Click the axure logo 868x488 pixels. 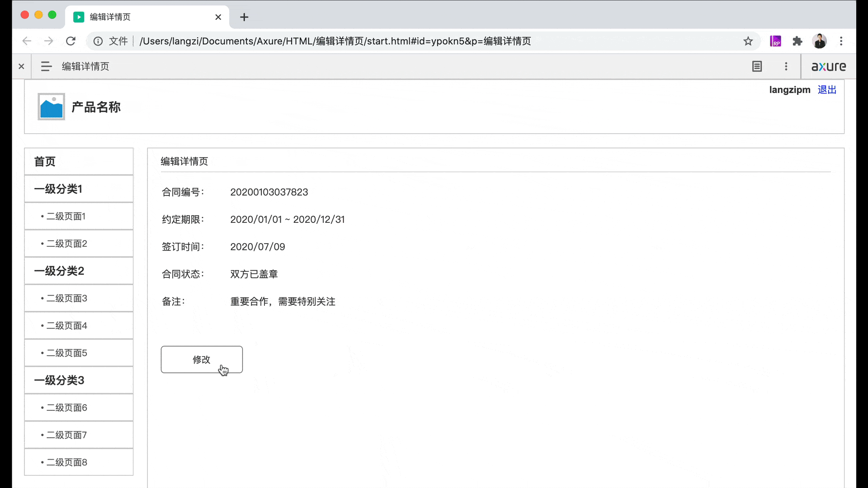828,66
